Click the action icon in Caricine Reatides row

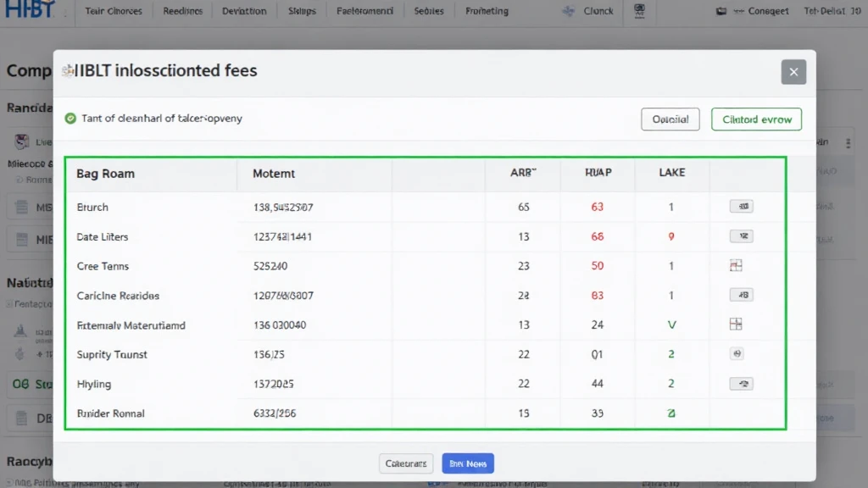click(741, 296)
